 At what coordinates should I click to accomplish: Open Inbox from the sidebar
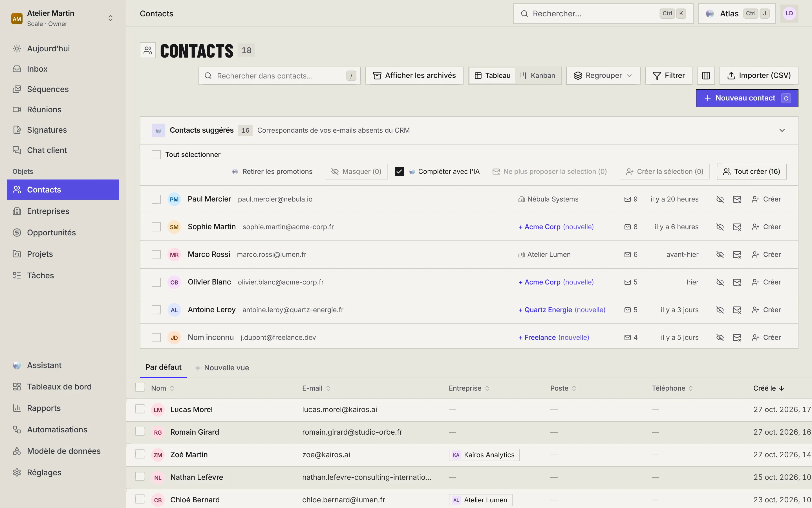[x=63, y=69]
